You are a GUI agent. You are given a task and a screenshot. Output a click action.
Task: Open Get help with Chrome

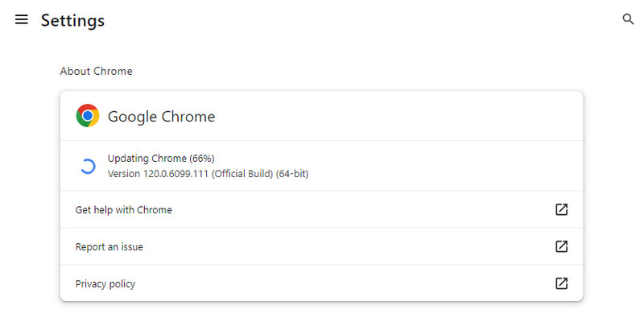tap(124, 210)
